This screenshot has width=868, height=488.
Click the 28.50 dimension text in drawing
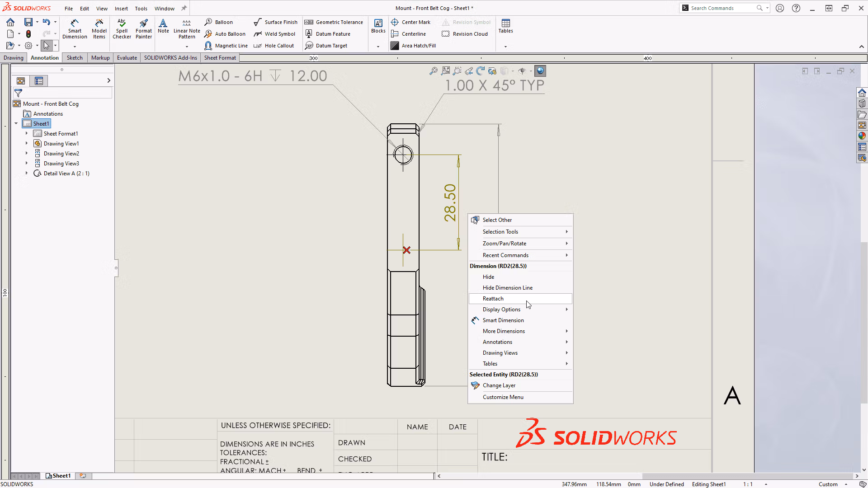tap(450, 202)
